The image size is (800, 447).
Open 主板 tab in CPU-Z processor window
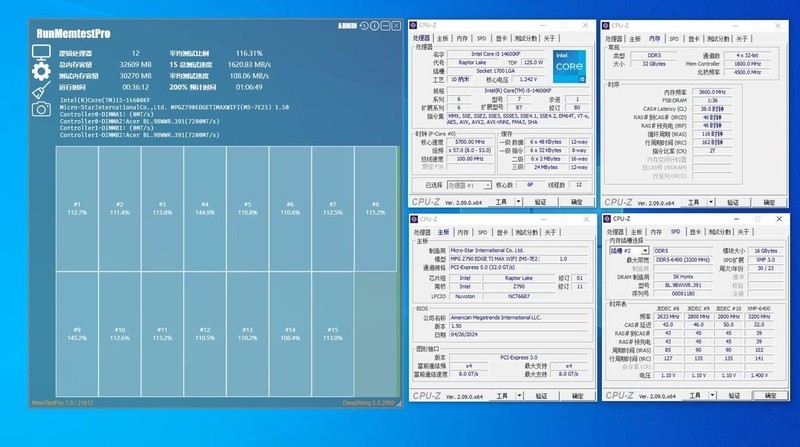pyautogui.click(x=442, y=38)
